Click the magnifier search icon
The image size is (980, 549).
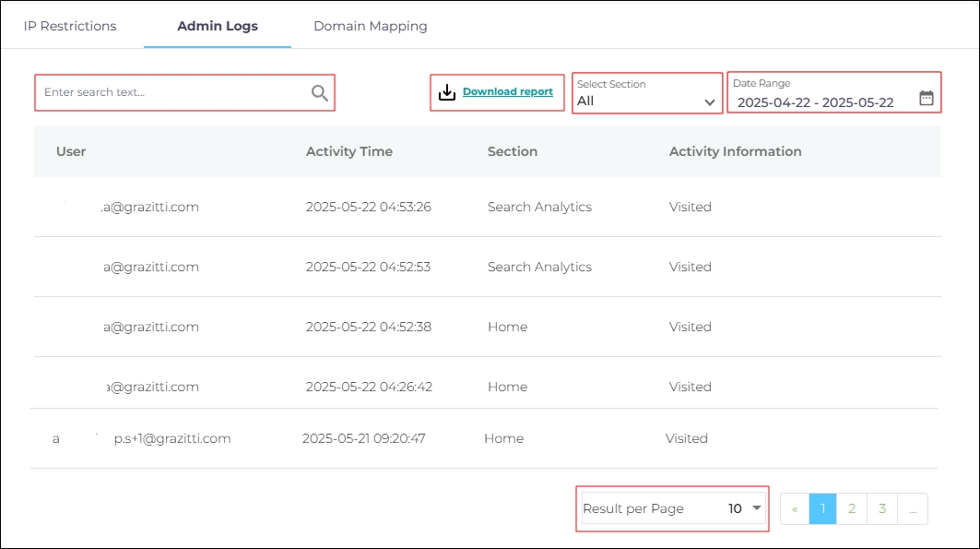tap(319, 93)
